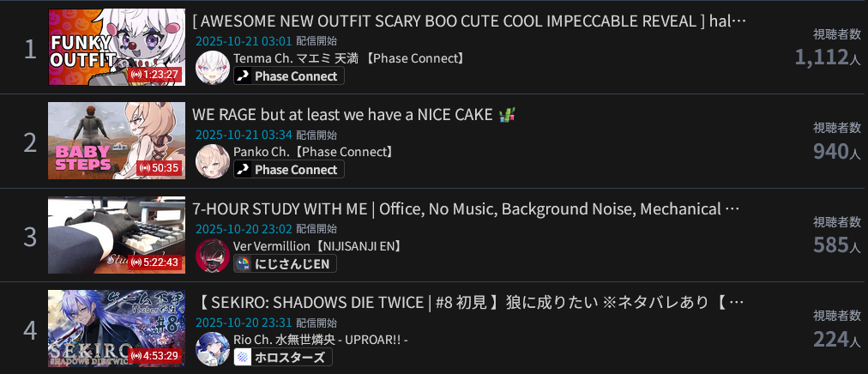Click the Rio Ch. 水無世燐央 channel name
868x374 pixels.
tap(321, 339)
